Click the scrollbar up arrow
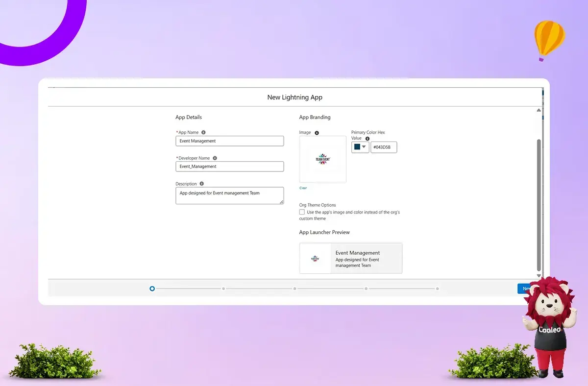The height and width of the screenshot is (386, 588). (539, 110)
